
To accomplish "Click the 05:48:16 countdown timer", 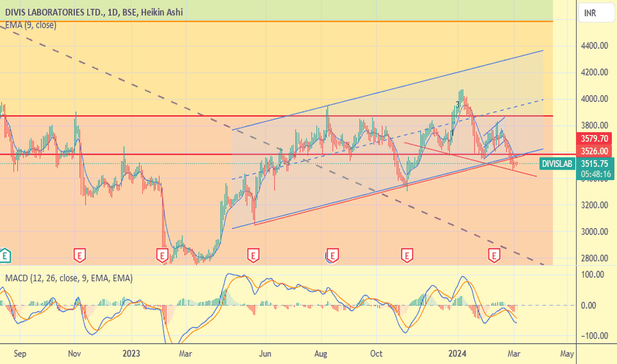I will click(596, 174).
